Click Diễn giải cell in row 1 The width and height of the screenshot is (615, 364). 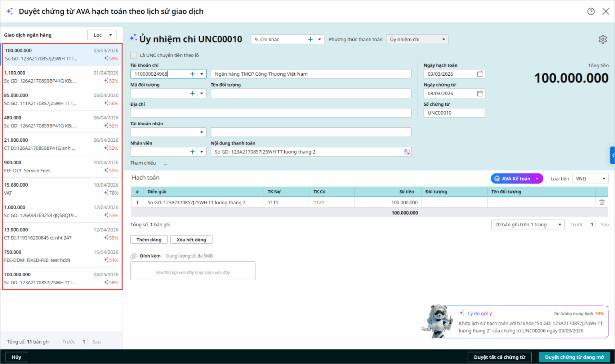(x=203, y=202)
